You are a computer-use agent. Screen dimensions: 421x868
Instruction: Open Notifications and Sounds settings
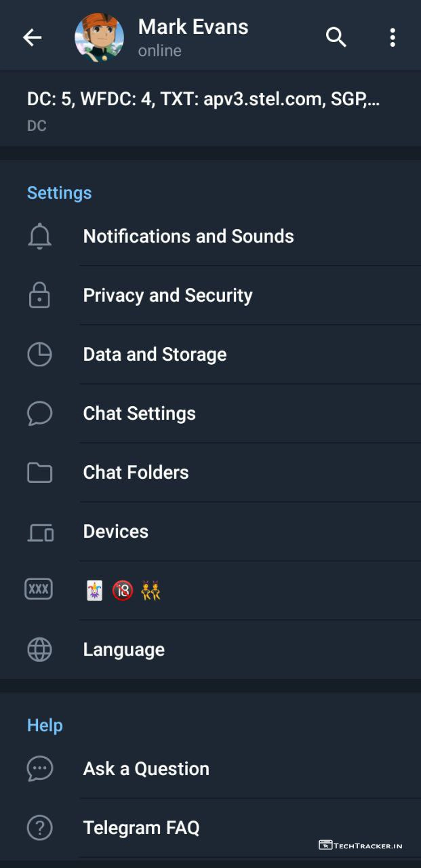[x=188, y=237]
